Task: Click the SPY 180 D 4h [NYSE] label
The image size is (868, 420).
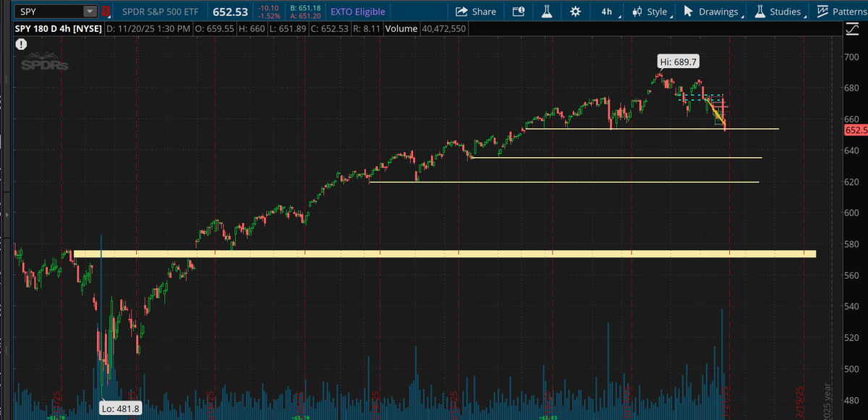Action: pyautogui.click(x=58, y=29)
